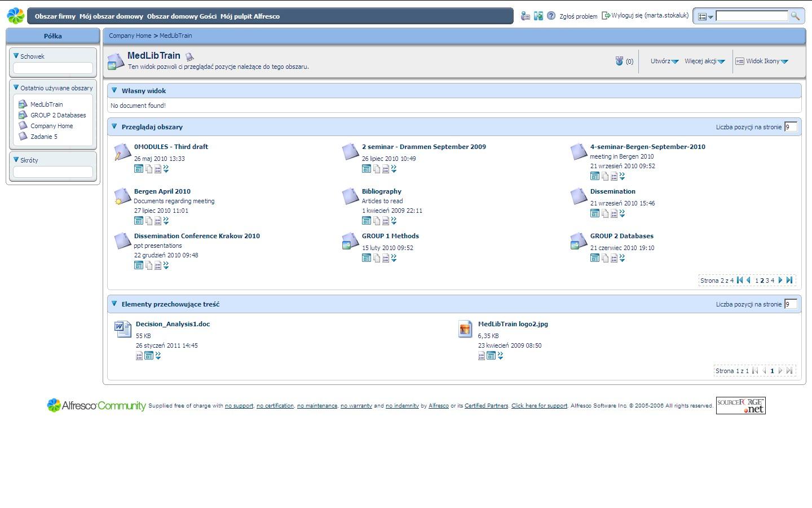812x508 pixels.
Task: Go to first page arrow in Przeglądaj obszary
Action: tap(740, 280)
